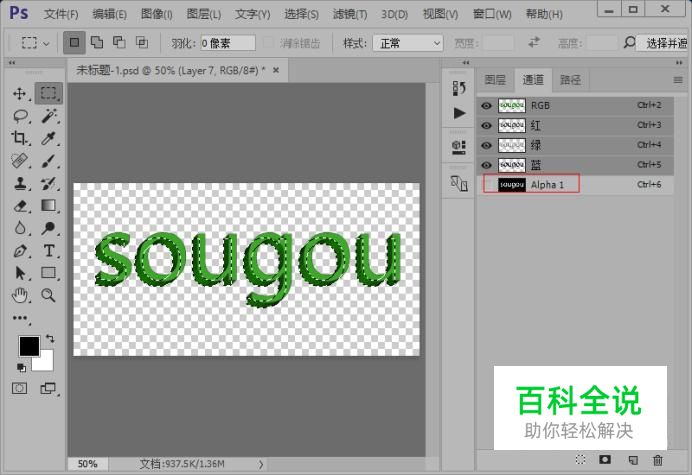Click the 选择并遮住 button

664,43
